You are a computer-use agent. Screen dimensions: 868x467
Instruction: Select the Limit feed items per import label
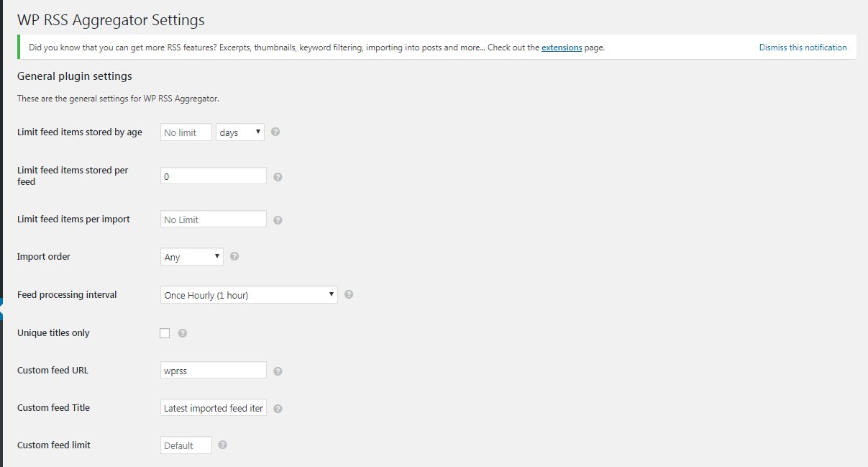click(x=73, y=219)
